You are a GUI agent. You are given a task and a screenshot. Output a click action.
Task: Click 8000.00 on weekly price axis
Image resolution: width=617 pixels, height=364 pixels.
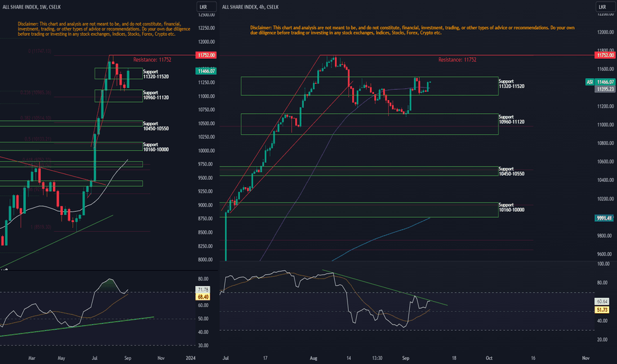(205, 259)
